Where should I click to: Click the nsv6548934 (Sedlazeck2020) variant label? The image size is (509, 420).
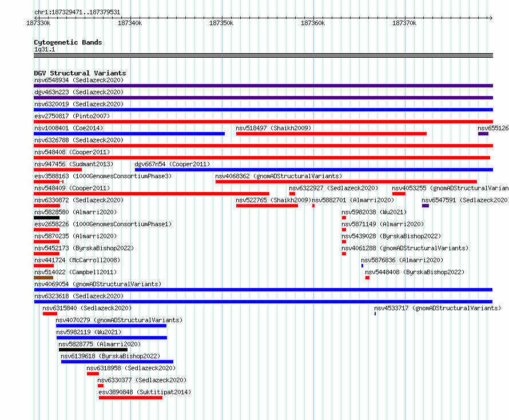[79, 80]
